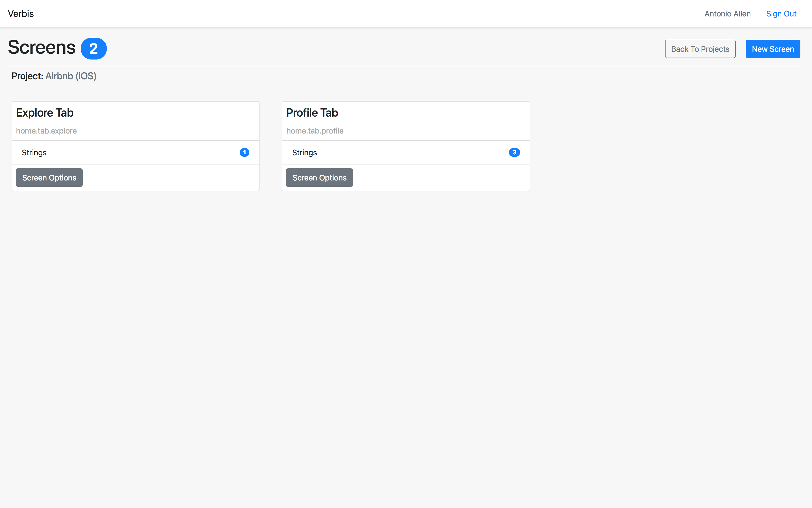Open the Profile Tab card title
Image resolution: width=812 pixels, height=508 pixels.
point(312,113)
